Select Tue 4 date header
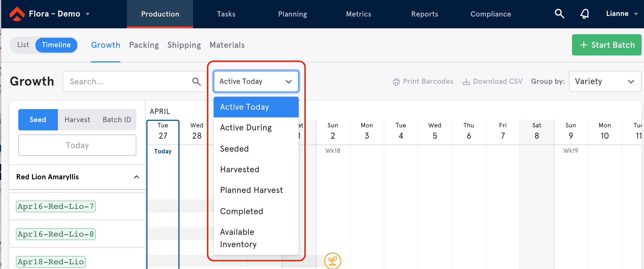The image size is (644, 269). [x=401, y=131]
